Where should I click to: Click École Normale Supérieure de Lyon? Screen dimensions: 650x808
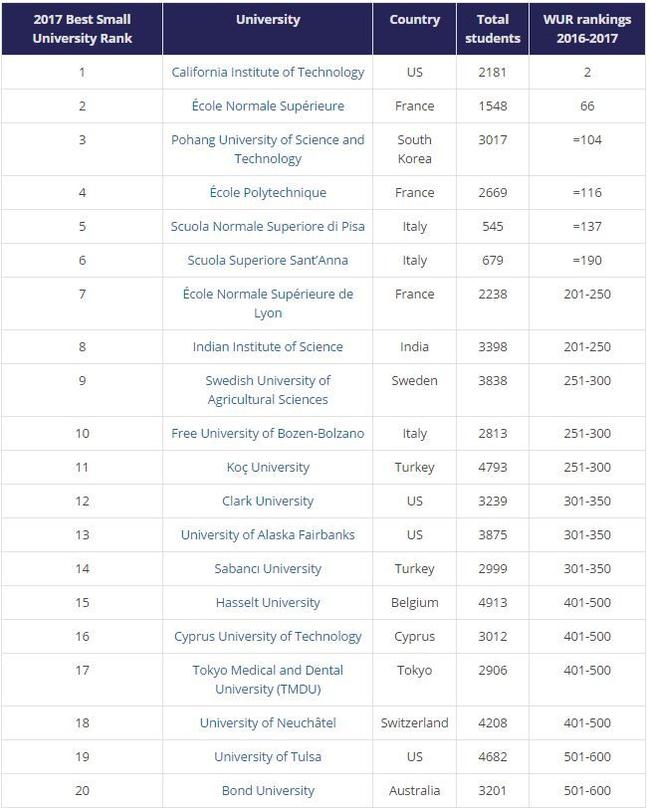click(268, 304)
